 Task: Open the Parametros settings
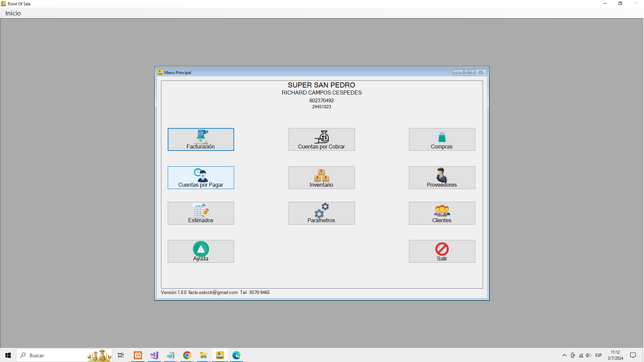[x=321, y=213]
